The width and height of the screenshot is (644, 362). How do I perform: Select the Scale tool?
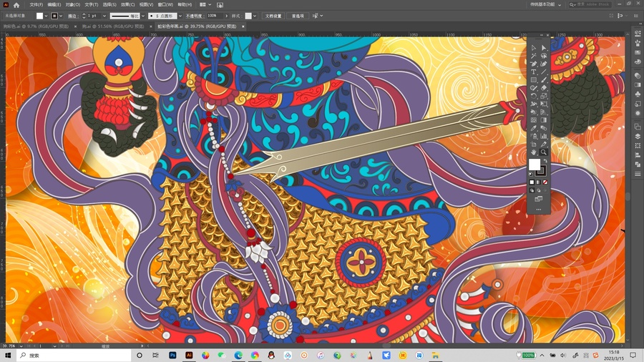coord(544,96)
